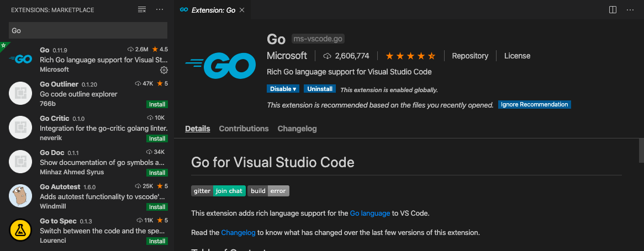This screenshot has width=644, height=251.
Task: Switch to the Details tab
Action: [x=198, y=129]
